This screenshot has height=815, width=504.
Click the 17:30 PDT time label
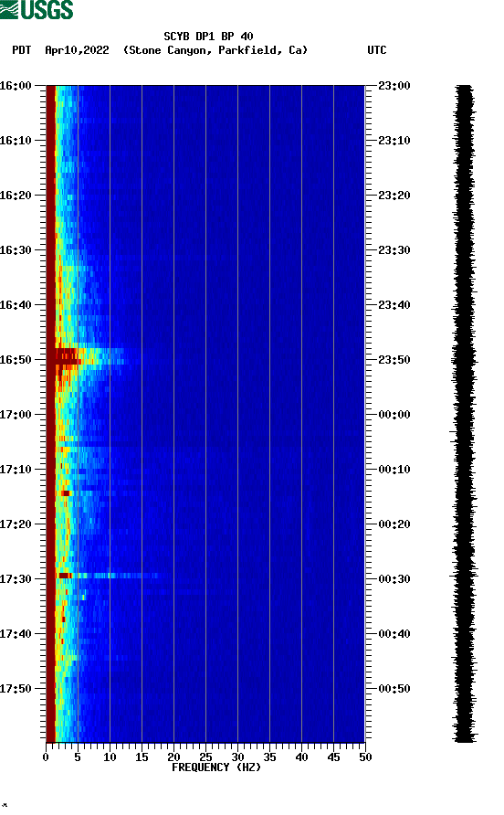(16, 579)
